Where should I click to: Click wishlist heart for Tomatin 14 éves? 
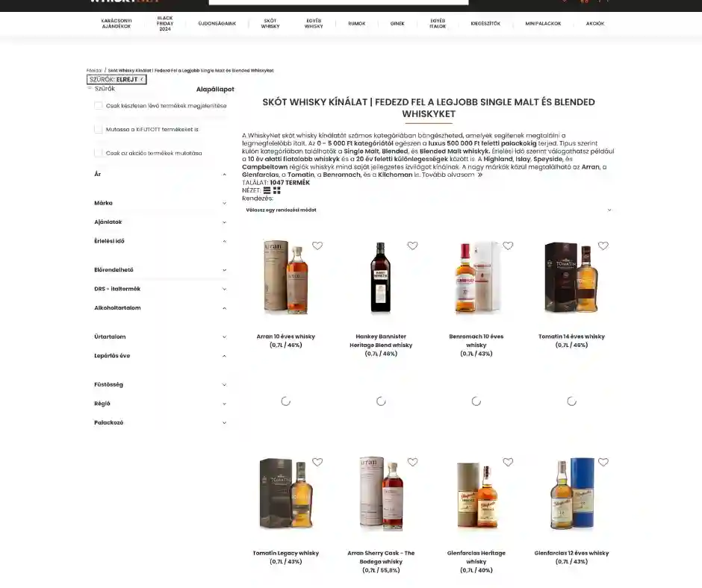coord(603,245)
